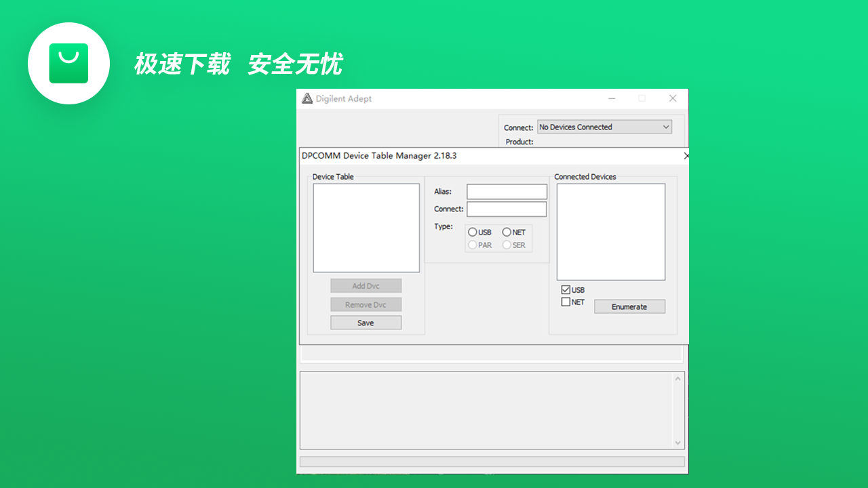868x488 pixels.
Task: Click the Connected Devices list box
Action: (610, 230)
